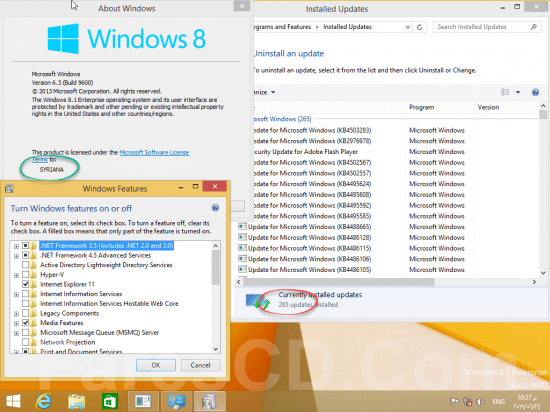The image size is (550, 412).
Task: Open network status icon in tray
Action: coord(468,401)
